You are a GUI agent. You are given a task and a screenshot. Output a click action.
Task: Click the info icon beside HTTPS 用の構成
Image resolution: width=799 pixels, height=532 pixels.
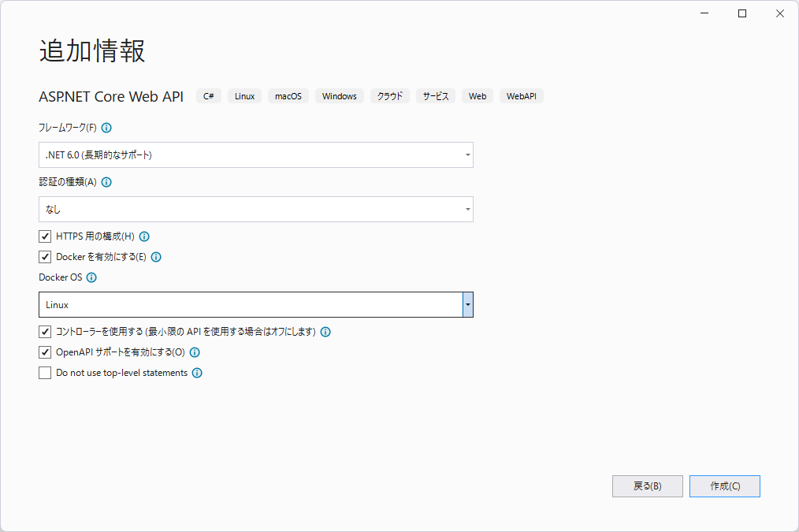pyautogui.click(x=144, y=236)
